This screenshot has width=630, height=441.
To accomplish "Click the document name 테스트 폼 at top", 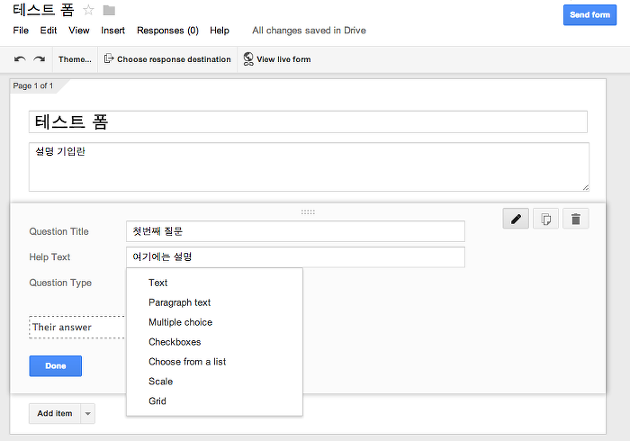I will pos(43,10).
